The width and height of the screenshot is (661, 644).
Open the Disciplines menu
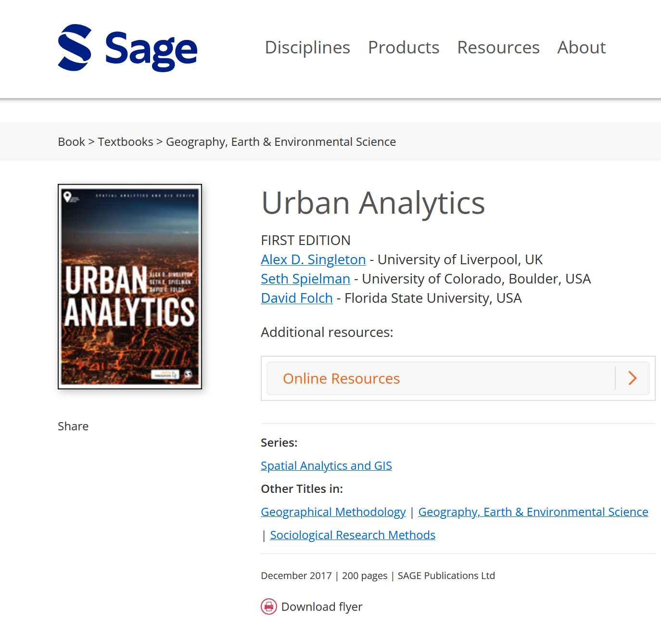click(x=307, y=48)
